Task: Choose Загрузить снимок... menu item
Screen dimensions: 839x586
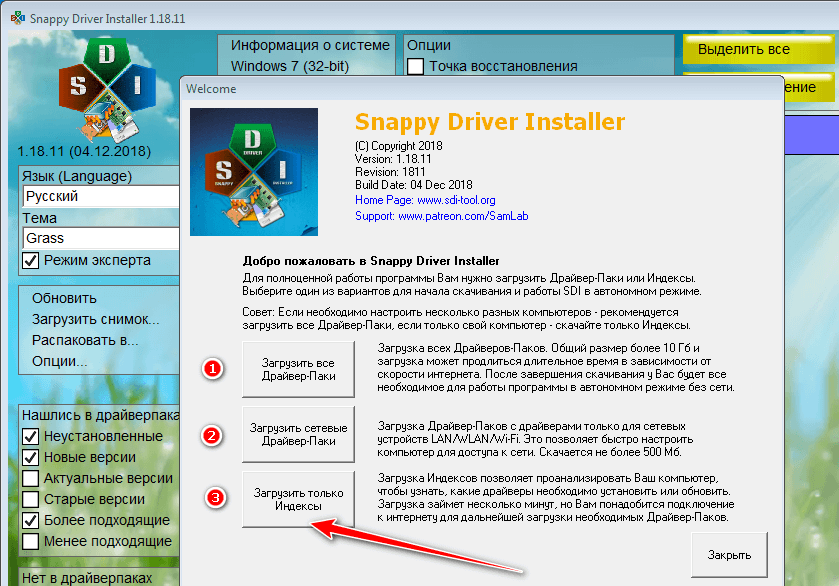Action: 96,319
